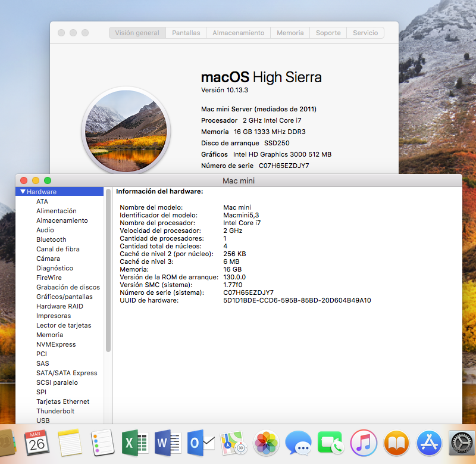Select Thunderbolt in the sidebar list
The width and height of the screenshot is (476, 464).
click(x=55, y=411)
